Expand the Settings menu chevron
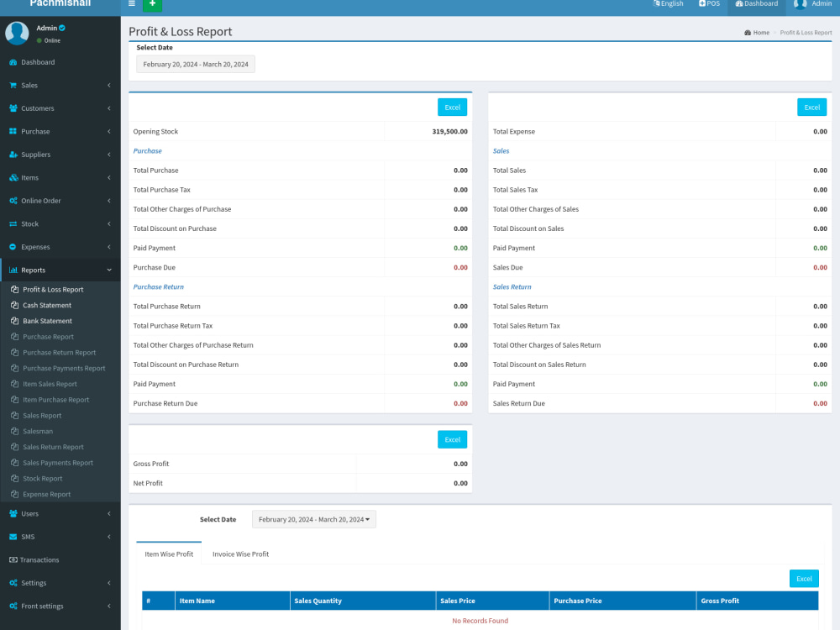Image resolution: width=840 pixels, height=630 pixels. coord(109,583)
